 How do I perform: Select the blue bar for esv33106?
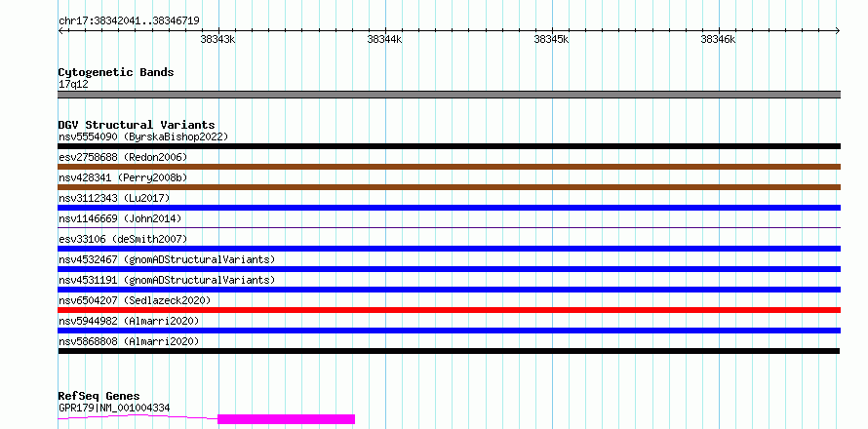point(449,249)
